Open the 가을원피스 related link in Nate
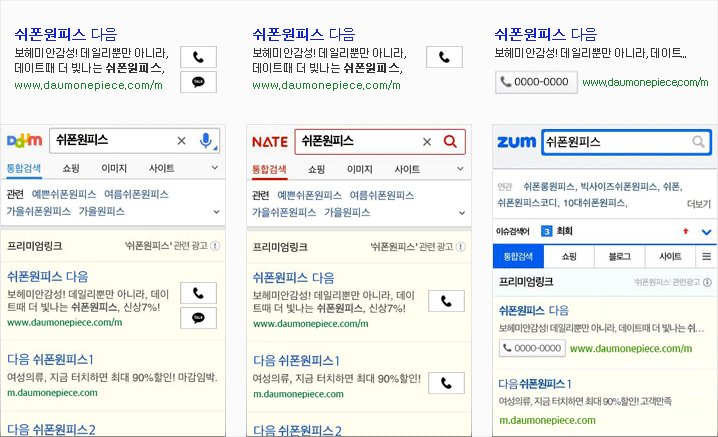This screenshot has width=718, height=437. click(347, 213)
